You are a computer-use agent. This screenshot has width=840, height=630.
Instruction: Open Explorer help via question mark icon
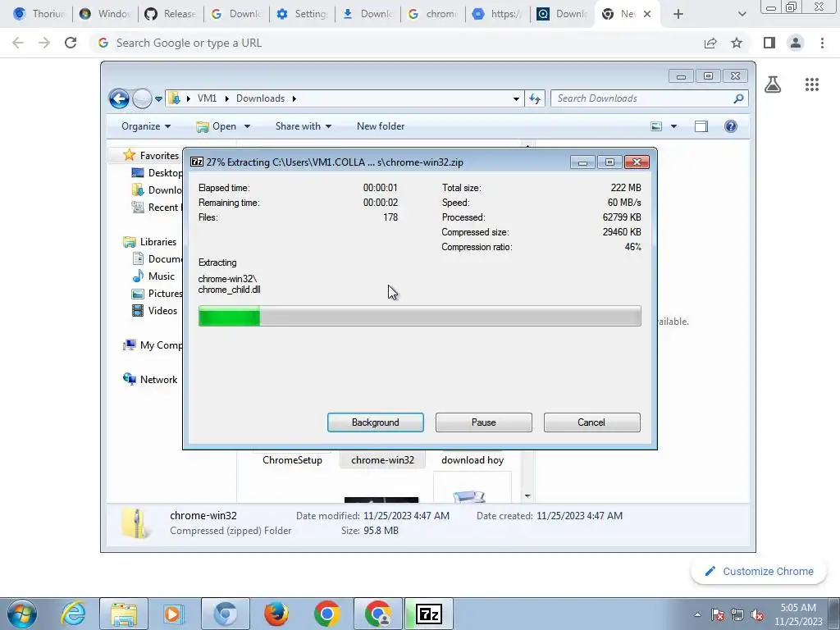coord(731,126)
